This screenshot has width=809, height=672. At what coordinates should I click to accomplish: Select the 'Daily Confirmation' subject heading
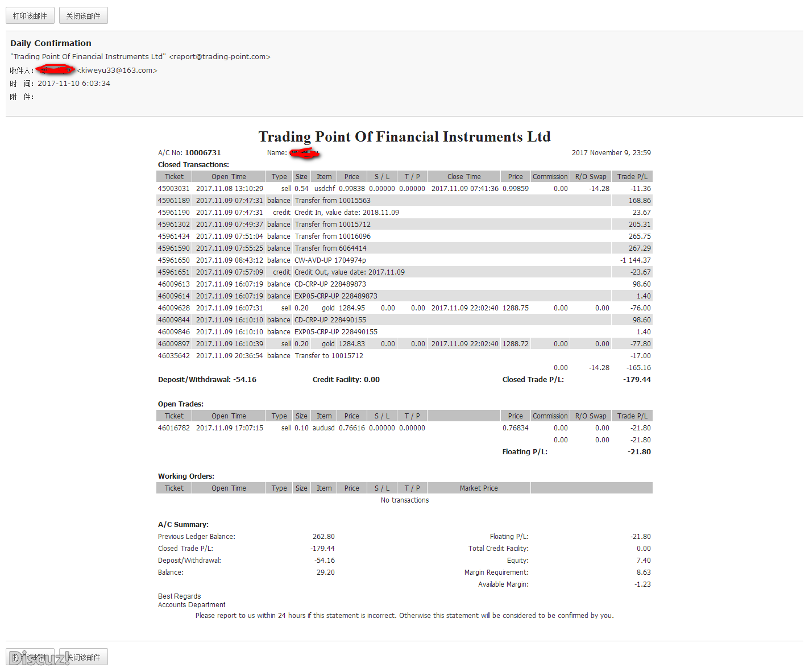pos(51,43)
